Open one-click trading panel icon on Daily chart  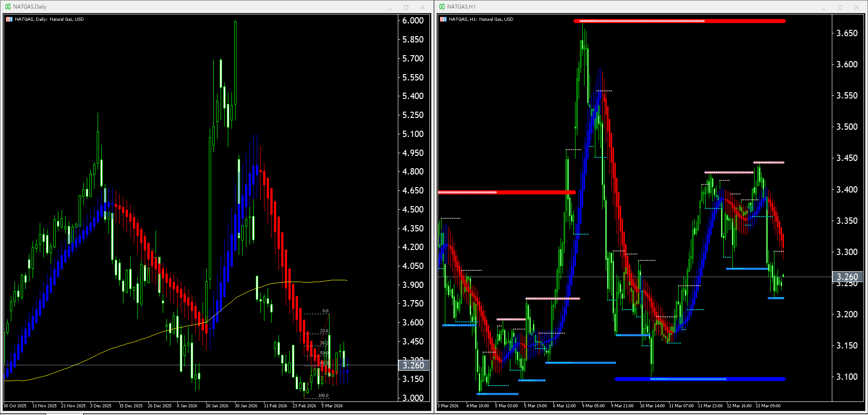[x=9, y=19]
